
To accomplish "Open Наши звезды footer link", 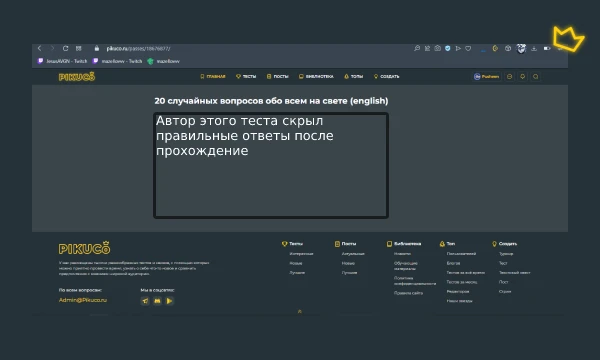I will [459, 301].
